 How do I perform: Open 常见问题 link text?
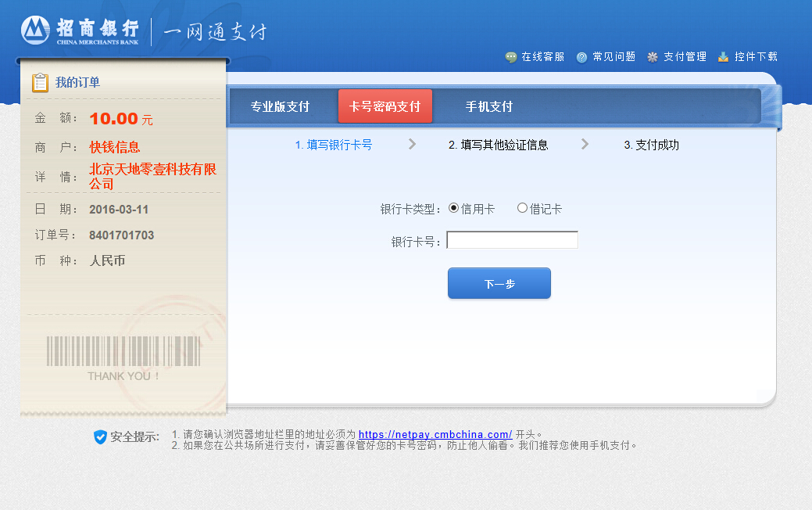pyautogui.click(x=614, y=57)
